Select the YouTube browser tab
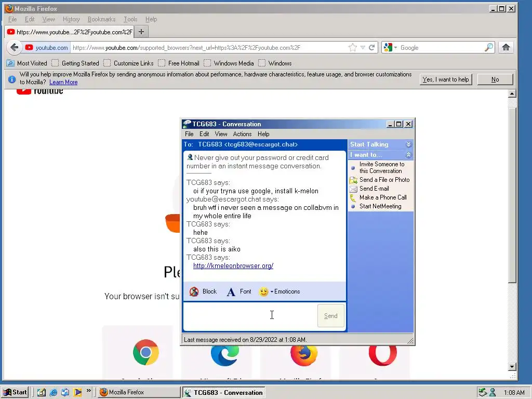This screenshot has height=399, width=532. pos(70,32)
